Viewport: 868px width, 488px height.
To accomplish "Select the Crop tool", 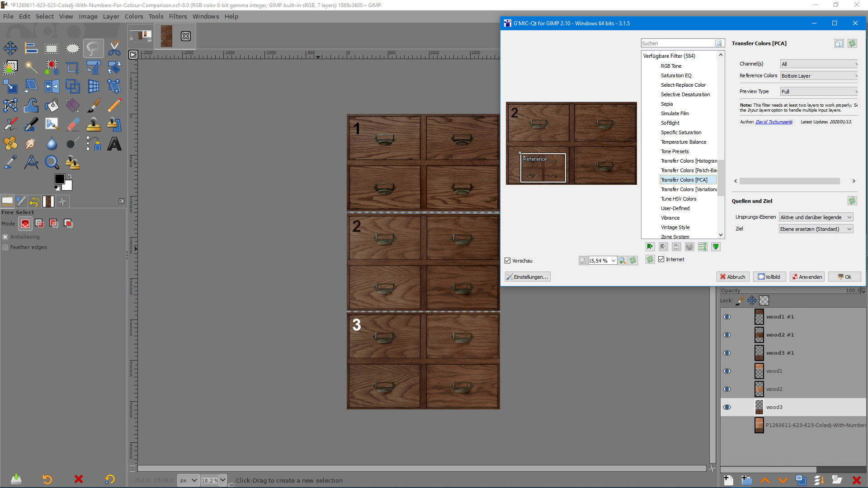I will pos(72,67).
